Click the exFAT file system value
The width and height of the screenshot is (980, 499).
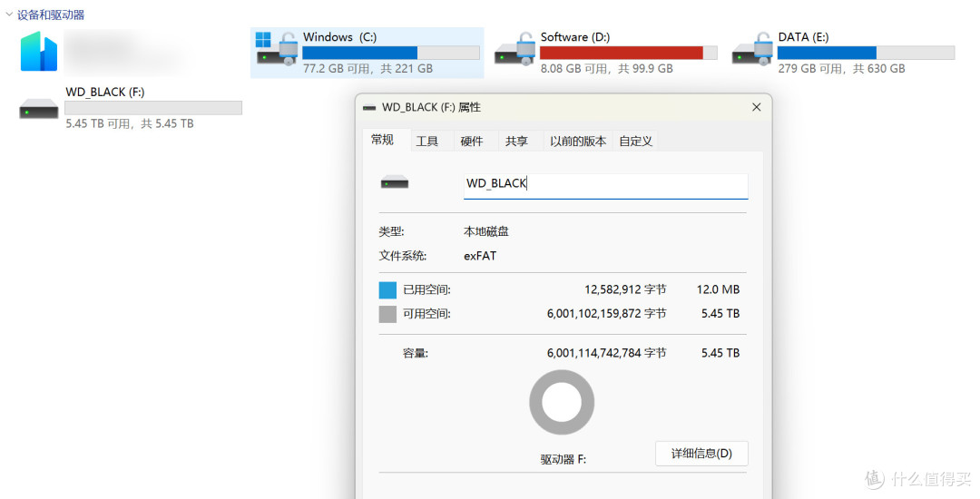coord(480,256)
